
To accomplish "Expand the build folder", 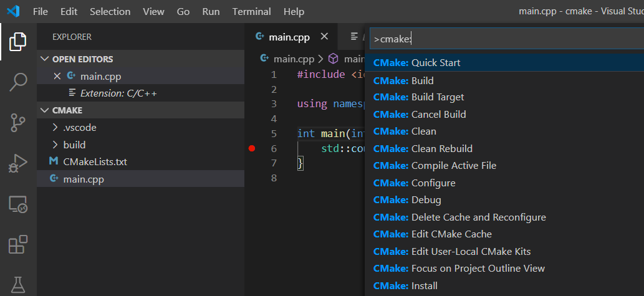I will [55, 145].
